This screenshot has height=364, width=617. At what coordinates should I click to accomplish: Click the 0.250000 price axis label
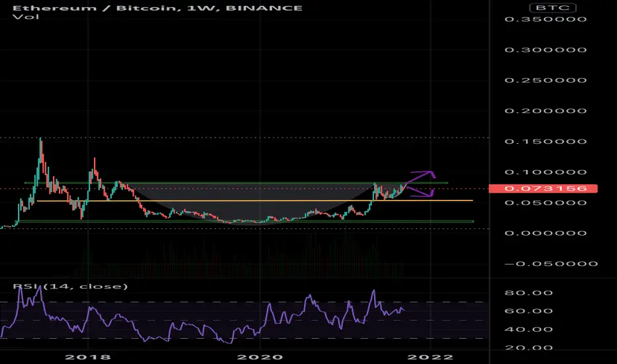546,80
